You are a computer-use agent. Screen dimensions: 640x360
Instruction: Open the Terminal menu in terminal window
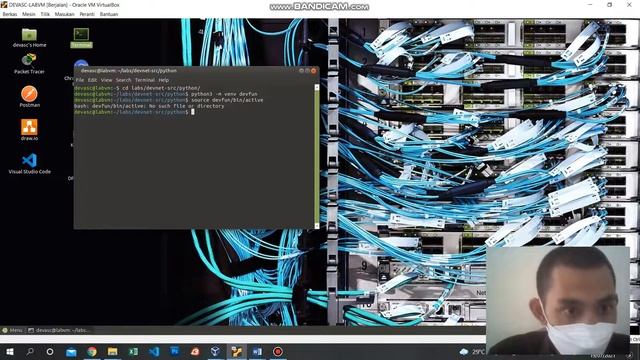tap(144, 80)
